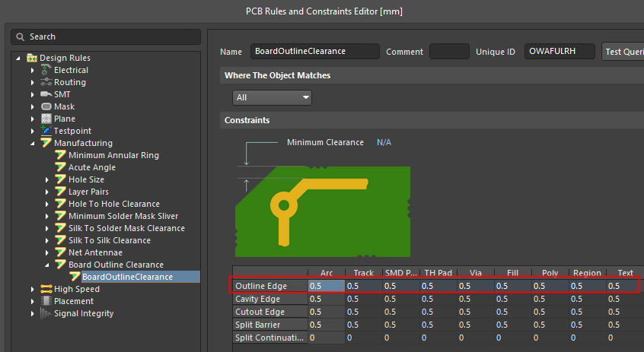644x352 pixels.
Task: Click the Mask category icon
Action: click(46, 106)
